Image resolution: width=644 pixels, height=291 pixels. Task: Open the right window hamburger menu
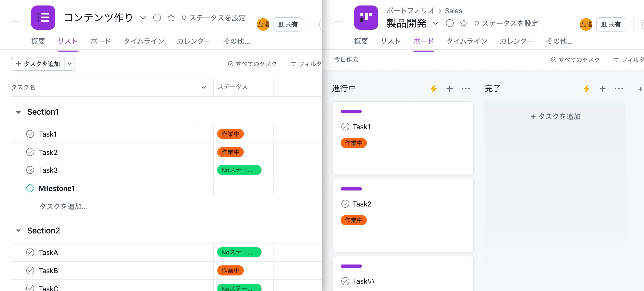[x=338, y=18]
